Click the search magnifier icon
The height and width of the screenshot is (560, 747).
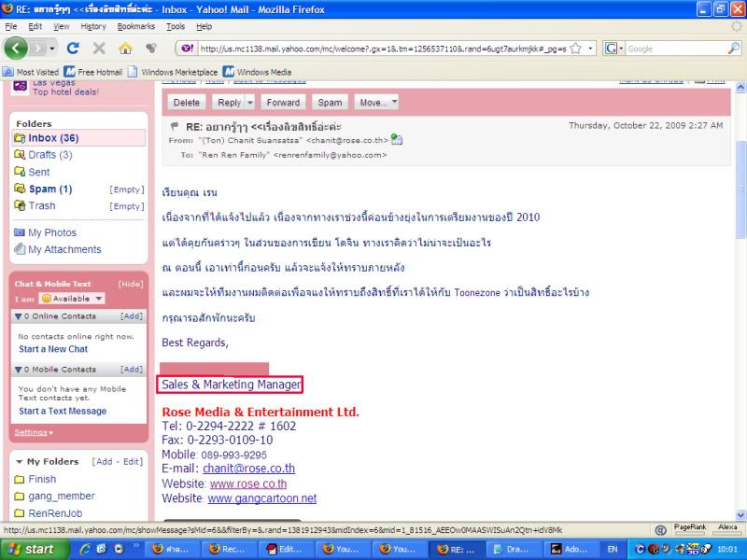[x=734, y=49]
